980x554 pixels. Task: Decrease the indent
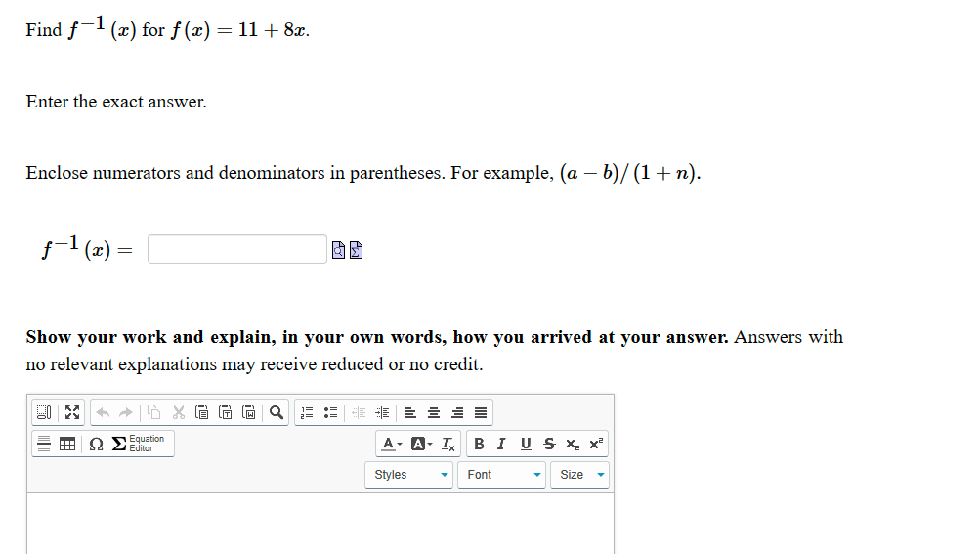click(x=359, y=412)
